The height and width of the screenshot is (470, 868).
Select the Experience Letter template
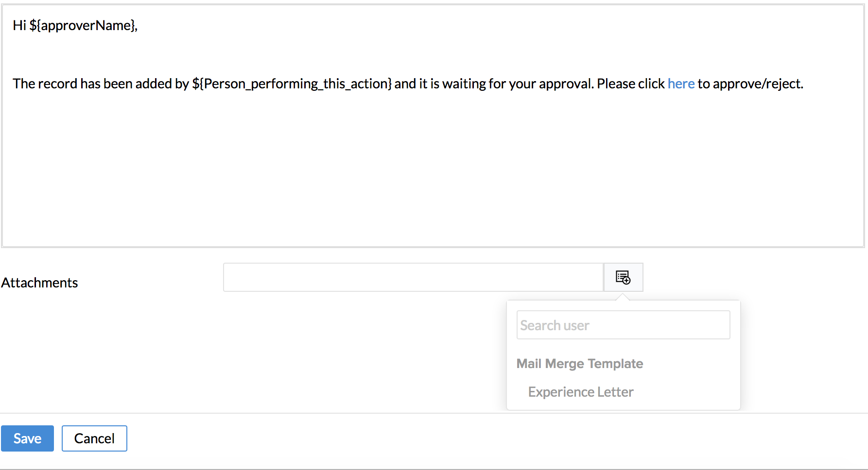tap(581, 392)
